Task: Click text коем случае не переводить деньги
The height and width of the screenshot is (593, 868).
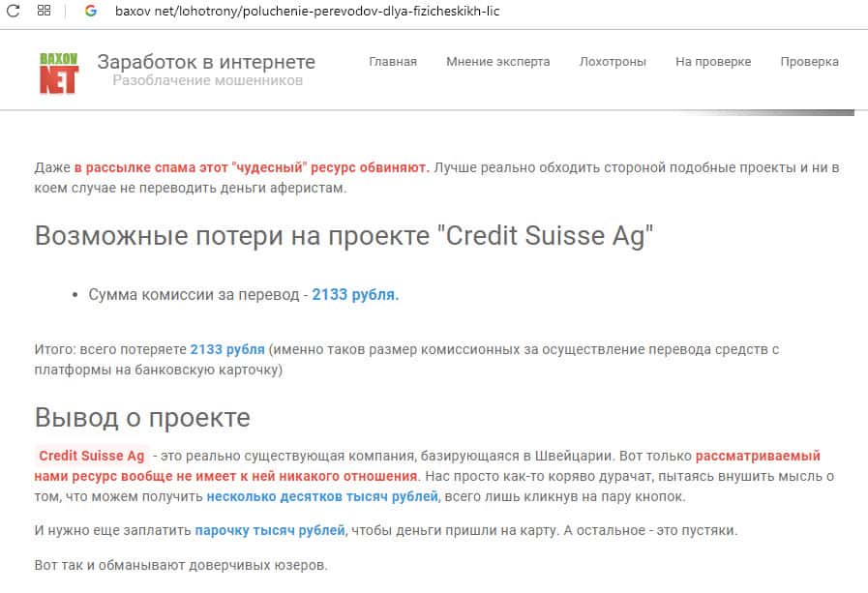Action: pos(191,188)
